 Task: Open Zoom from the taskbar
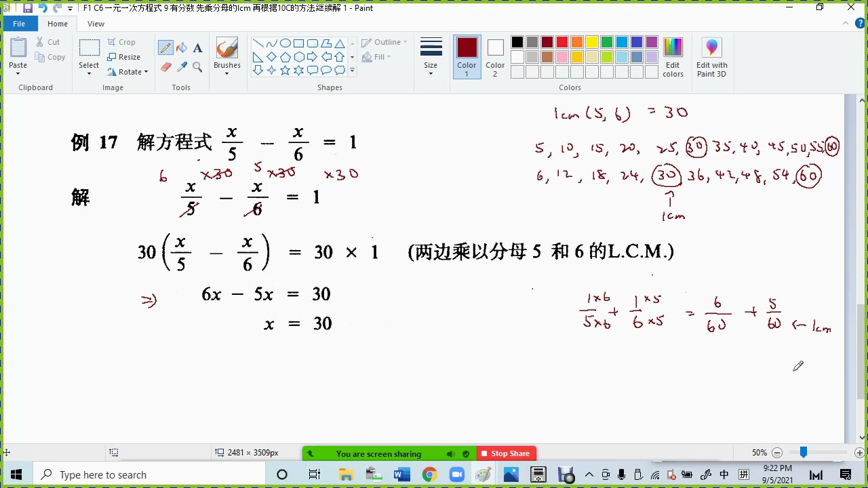[x=456, y=474]
